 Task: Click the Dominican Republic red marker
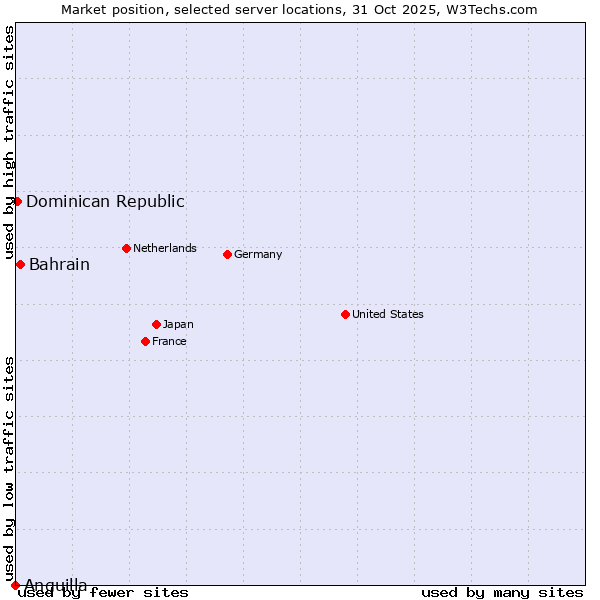click(x=17, y=201)
